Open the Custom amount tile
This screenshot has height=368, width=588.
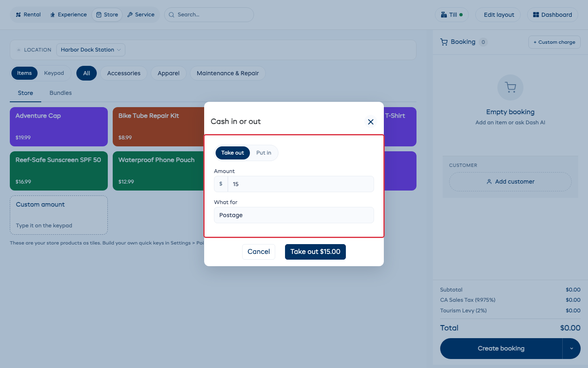click(x=59, y=215)
